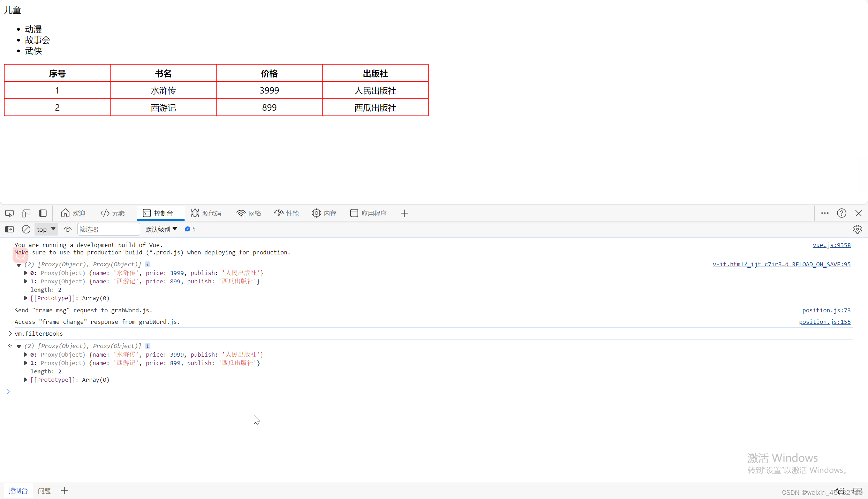The image size is (868, 499).
Task: Open console settings gear icon
Action: click(858, 229)
